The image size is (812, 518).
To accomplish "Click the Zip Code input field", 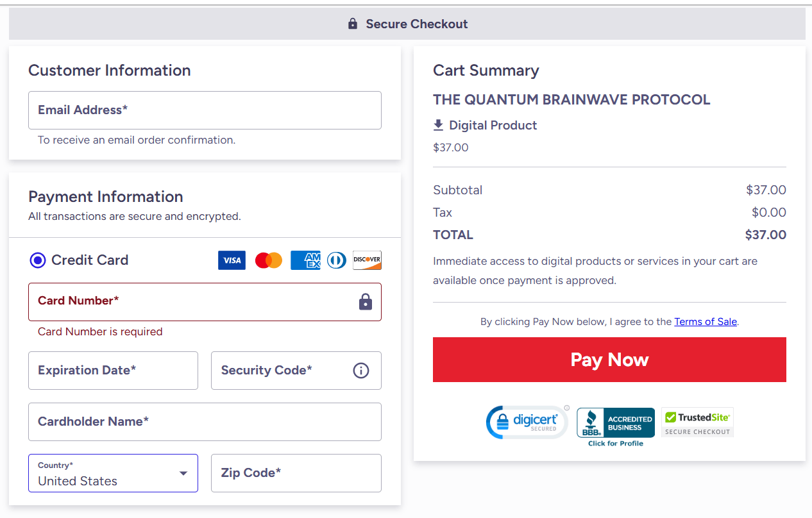I will (x=296, y=473).
